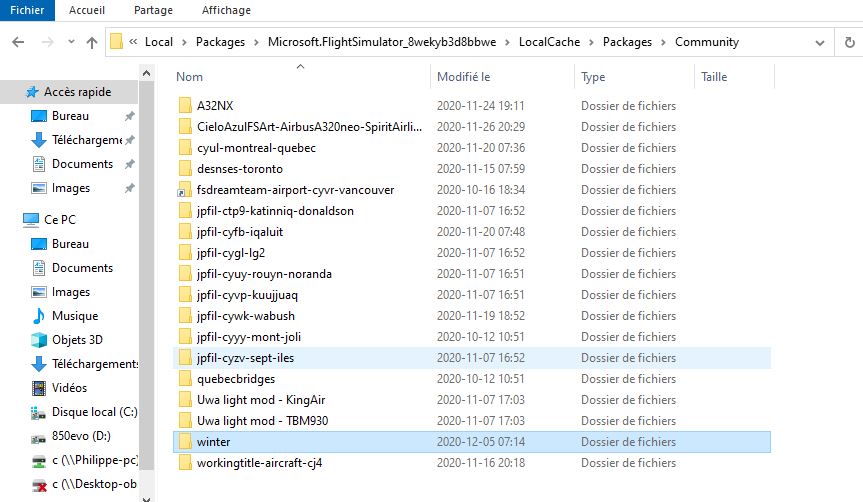Expand the address bar history dropdown
The width and height of the screenshot is (863, 502).
(820, 42)
